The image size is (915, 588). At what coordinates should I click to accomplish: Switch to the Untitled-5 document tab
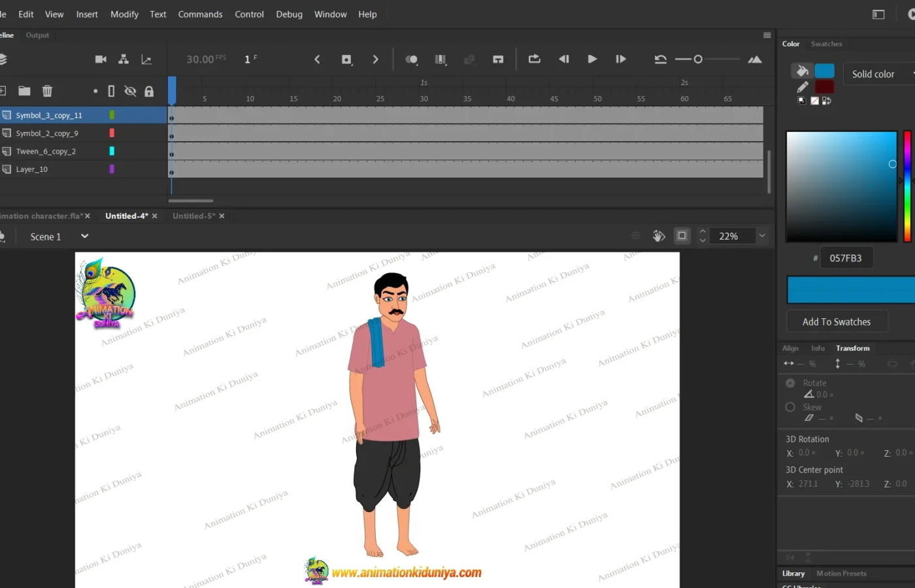point(193,216)
